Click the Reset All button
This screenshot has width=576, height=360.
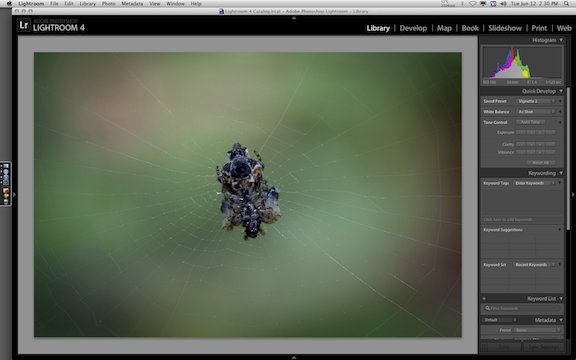(540, 163)
